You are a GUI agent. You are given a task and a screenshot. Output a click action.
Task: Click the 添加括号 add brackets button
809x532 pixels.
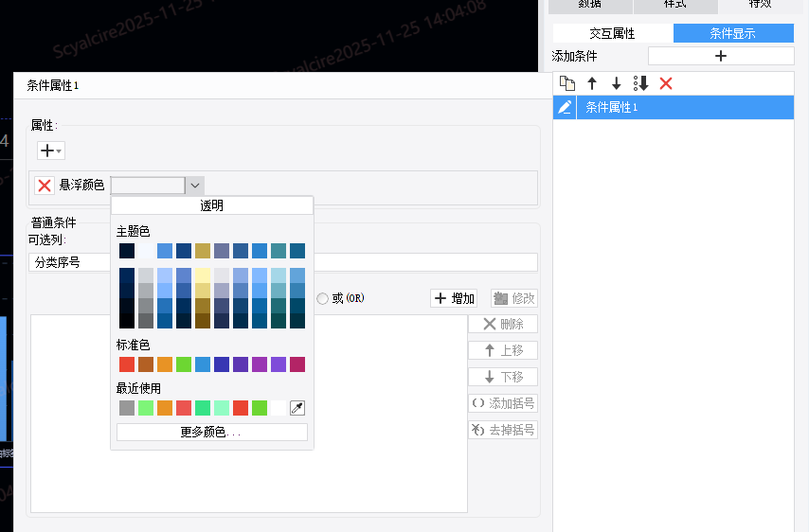(x=503, y=403)
